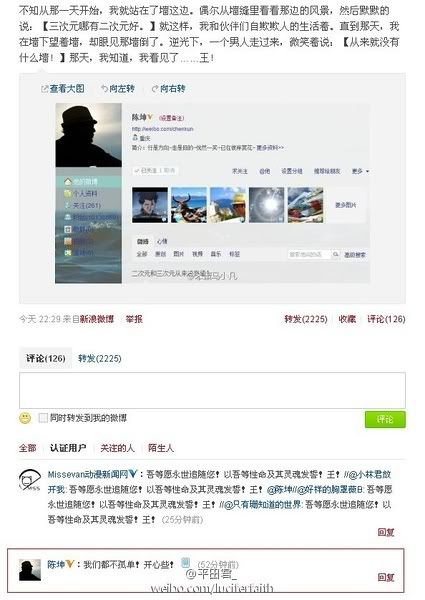Click 陈坤 silhouette avatar in bottom comment
Viewport: 425px width, 600px height.
click(30, 570)
